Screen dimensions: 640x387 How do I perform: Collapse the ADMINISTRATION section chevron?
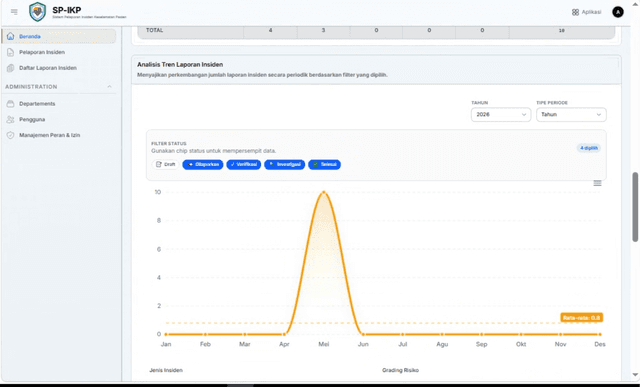click(109, 87)
